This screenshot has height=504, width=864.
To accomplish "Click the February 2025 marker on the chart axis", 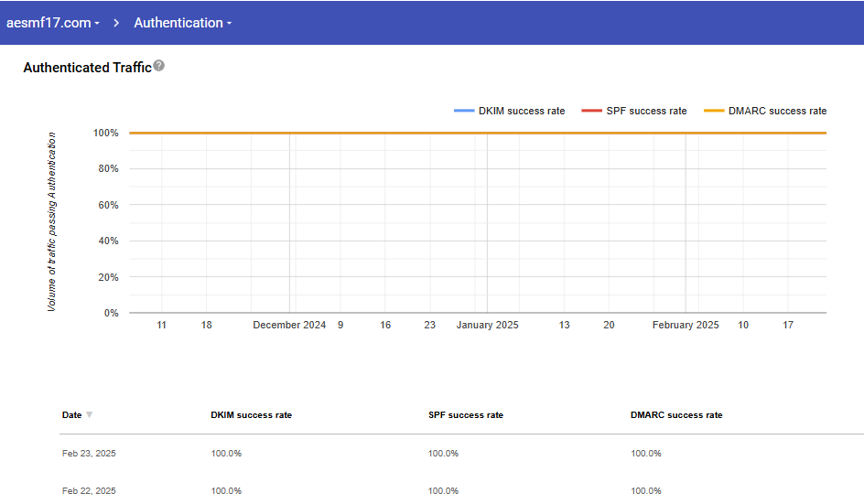I will 686,325.
